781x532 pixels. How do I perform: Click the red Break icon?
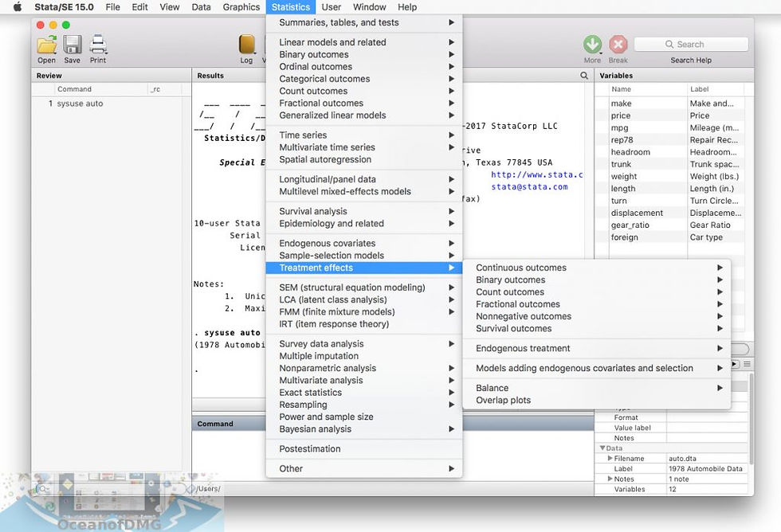click(618, 45)
